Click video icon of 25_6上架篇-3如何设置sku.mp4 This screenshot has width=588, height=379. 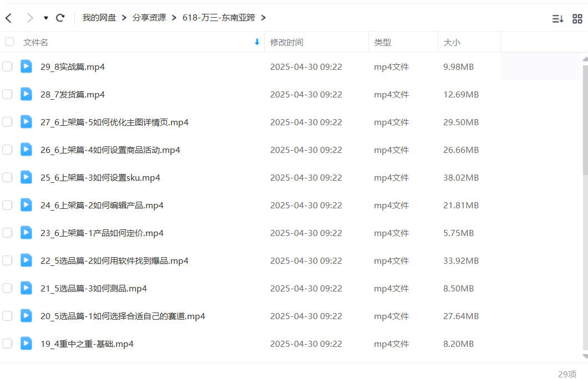click(x=26, y=177)
